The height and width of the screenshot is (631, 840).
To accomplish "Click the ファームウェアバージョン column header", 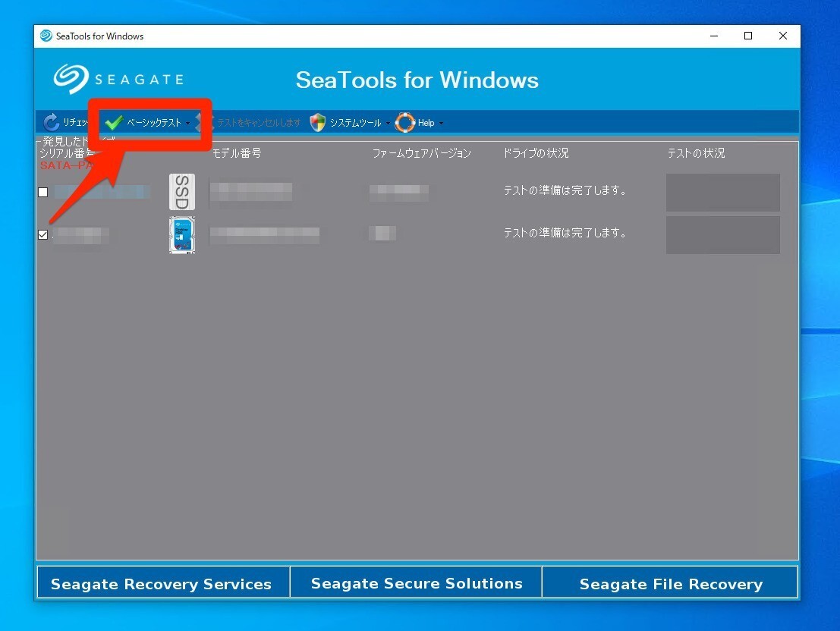I will [x=422, y=153].
